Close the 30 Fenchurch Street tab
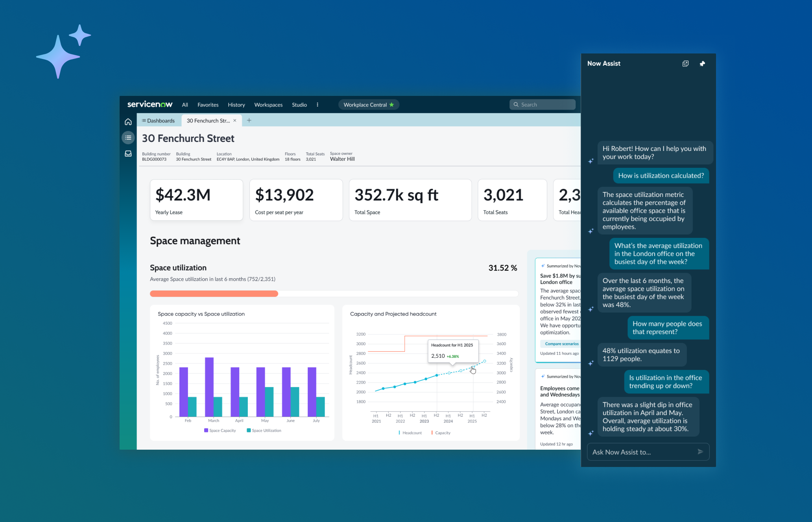The image size is (812, 522). click(x=235, y=121)
